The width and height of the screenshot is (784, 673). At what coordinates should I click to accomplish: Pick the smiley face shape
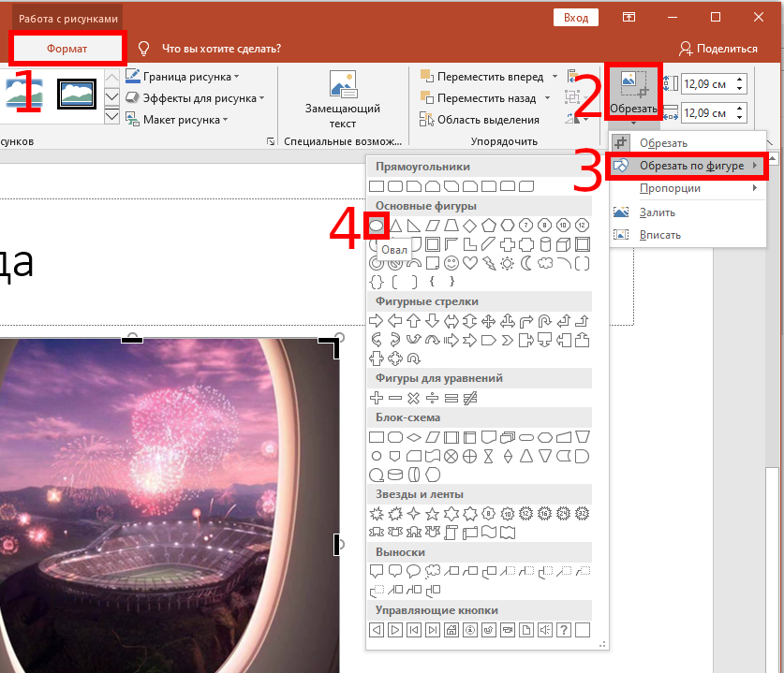click(x=451, y=263)
